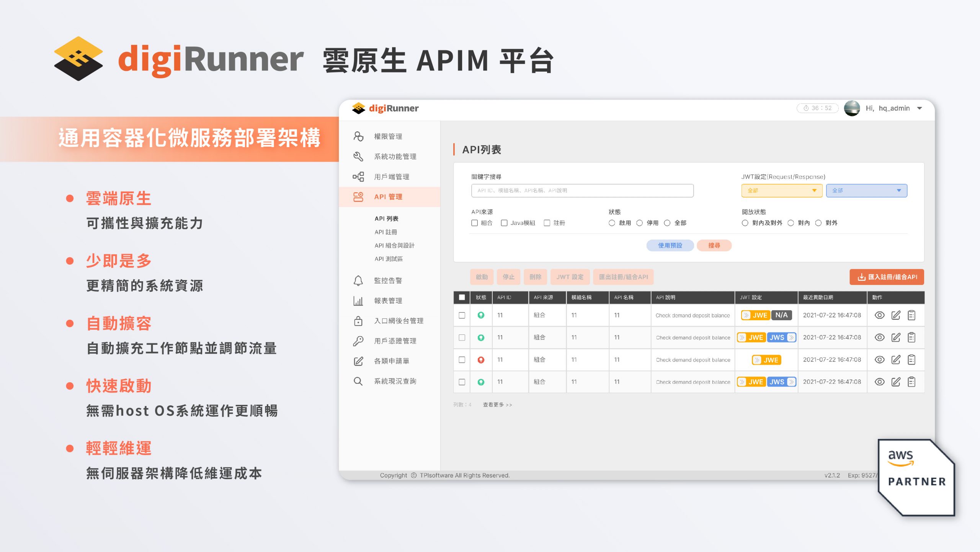Expand the orange JWT 全部 dropdown
This screenshot has width=980, height=552.
click(x=782, y=190)
